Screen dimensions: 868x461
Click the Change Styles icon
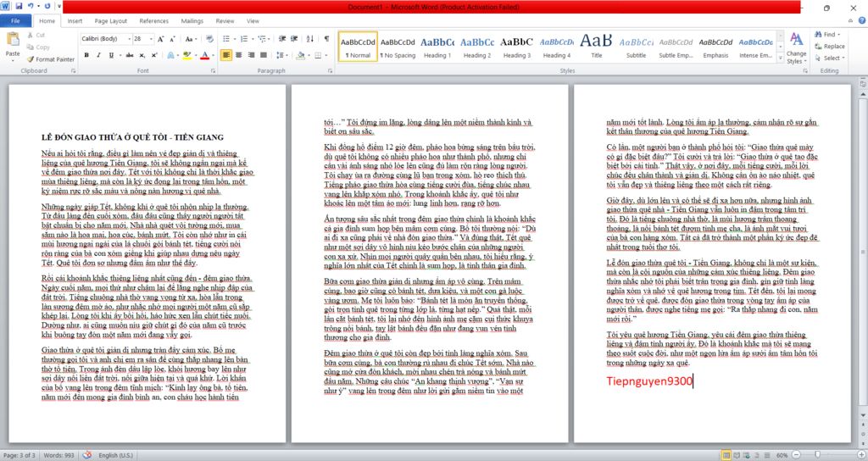(x=796, y=47)
